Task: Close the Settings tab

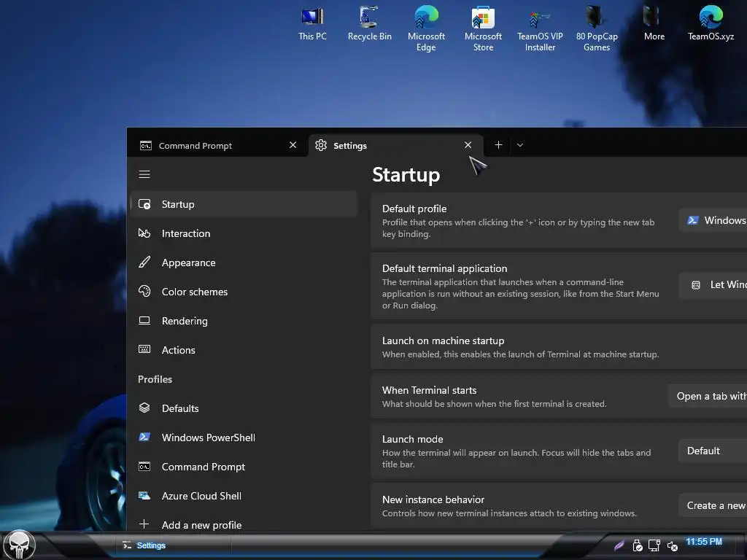Action: pyautogui.click(x=468, y=145)
